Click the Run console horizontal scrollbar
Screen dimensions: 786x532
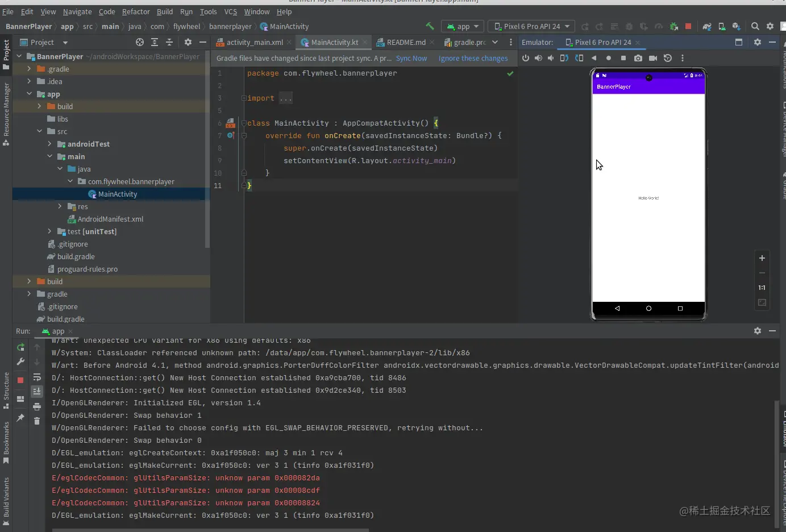coord(210,530)
